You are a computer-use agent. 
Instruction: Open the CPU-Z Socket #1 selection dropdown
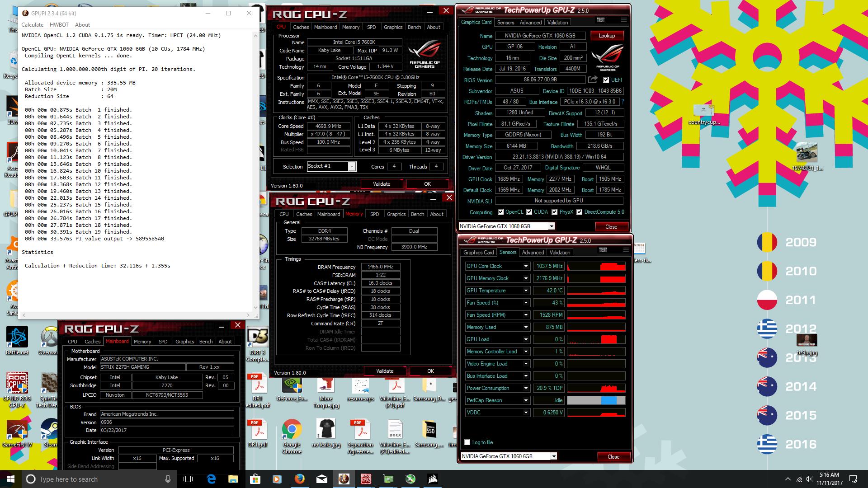[351, 167]
